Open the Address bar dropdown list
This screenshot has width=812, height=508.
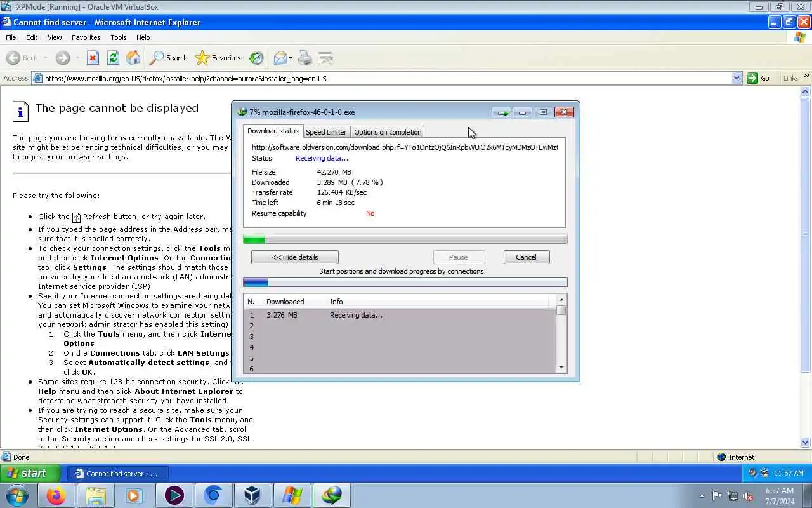tap(737, 78)
